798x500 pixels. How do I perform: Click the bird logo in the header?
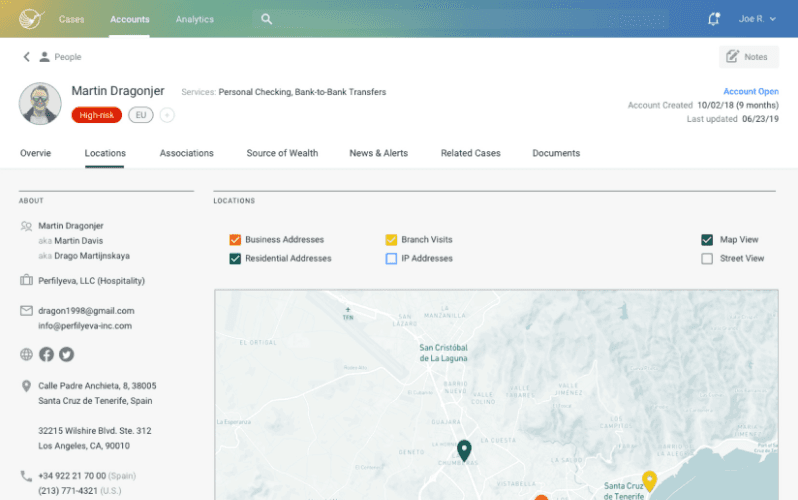click(x=32, y=19)
